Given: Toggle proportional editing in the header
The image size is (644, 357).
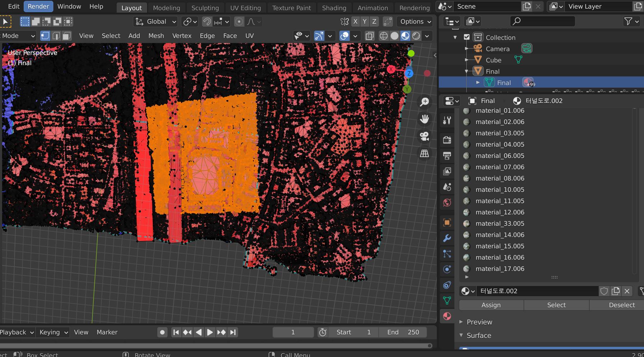Looking at the screenshot, I should click(239, 22).
